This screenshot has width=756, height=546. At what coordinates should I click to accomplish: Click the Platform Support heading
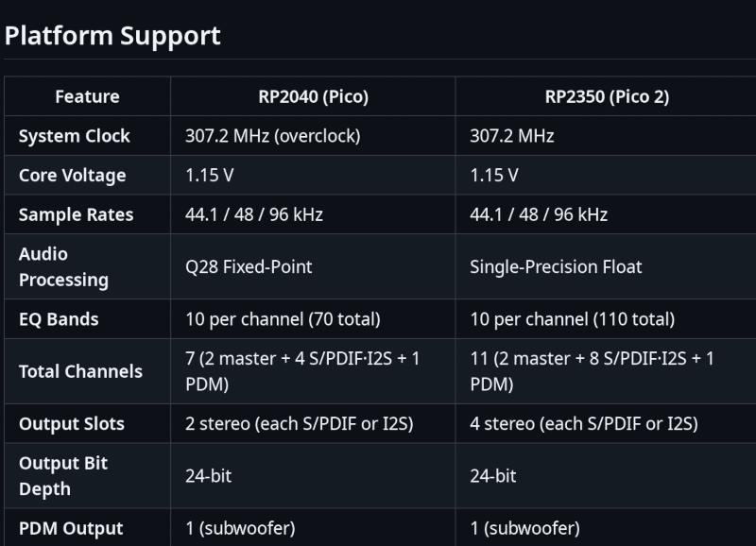coord(112,36)
